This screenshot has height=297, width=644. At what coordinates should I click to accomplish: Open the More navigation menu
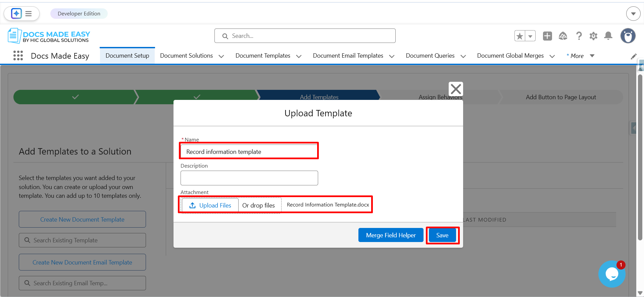tap(580, 56)
